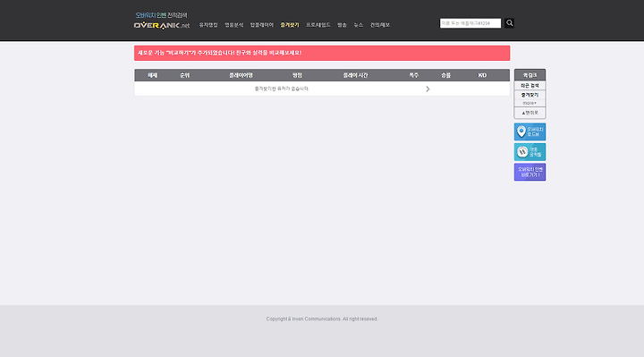Select 최근 검색 in the quick sidebar

530,86
